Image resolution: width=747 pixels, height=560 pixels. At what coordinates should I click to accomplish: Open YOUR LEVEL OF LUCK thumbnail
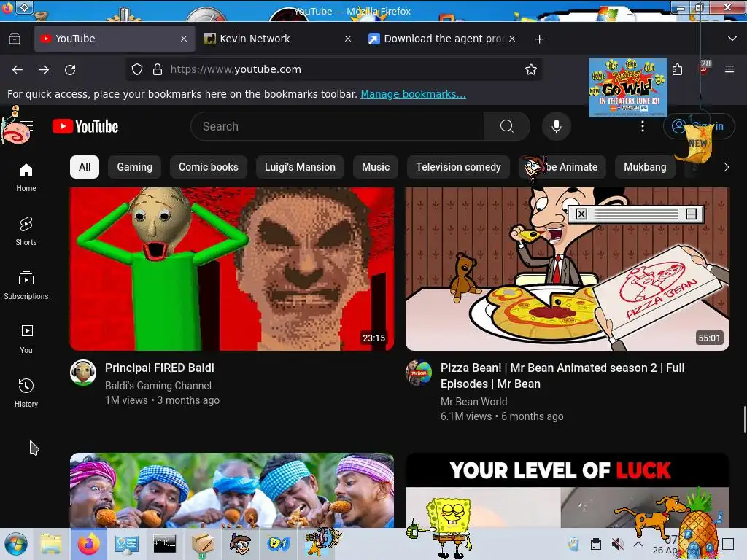pyautogui.click(x=568, y=490)
